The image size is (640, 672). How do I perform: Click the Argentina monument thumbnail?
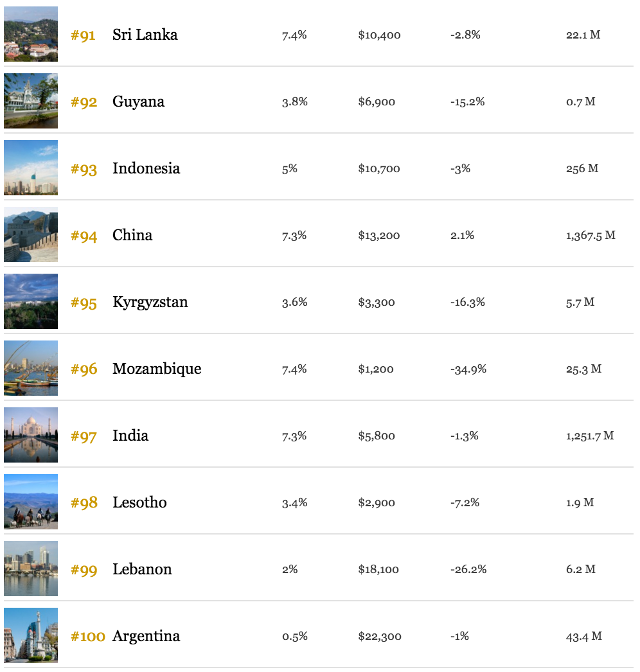(x=31, y=636)
